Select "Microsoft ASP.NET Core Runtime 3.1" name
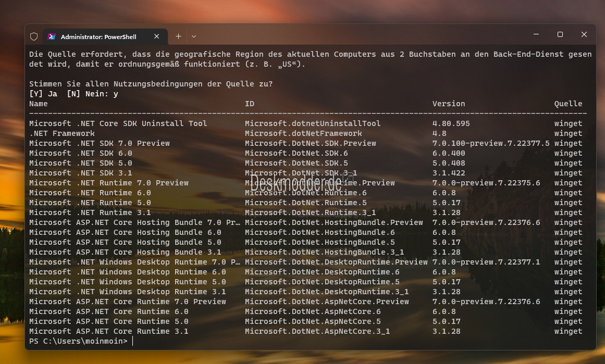The height and width of the screenshot is (364, 605). [109, 332]
